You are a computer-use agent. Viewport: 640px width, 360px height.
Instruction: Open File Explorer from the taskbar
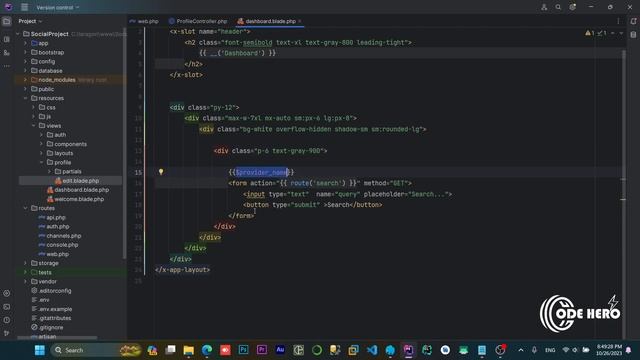[189, 350]
